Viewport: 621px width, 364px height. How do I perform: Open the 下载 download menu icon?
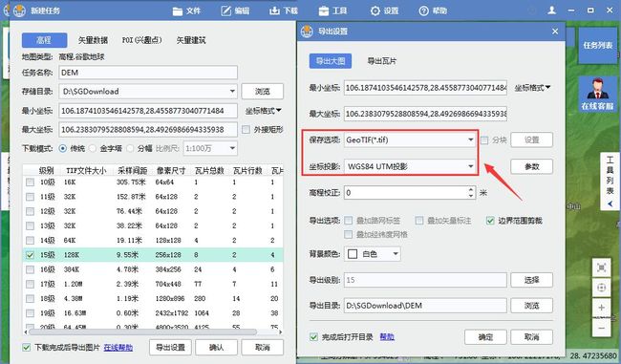274,11
